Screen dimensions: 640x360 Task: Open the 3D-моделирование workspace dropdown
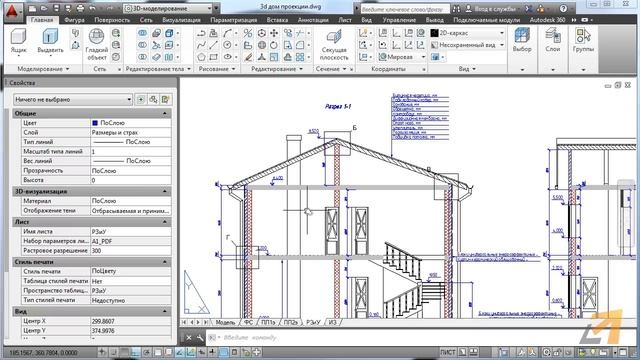[x=168, y=8]
